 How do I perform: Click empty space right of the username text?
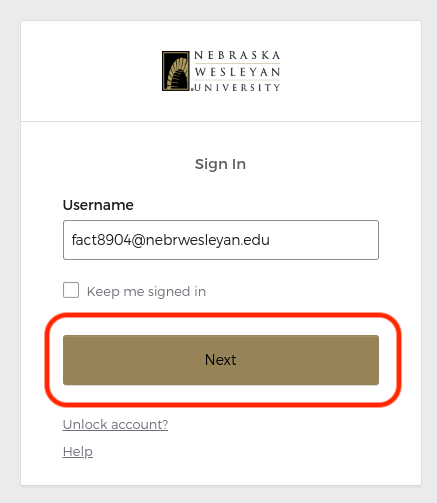pyautogui.click(x=323, y=240)
